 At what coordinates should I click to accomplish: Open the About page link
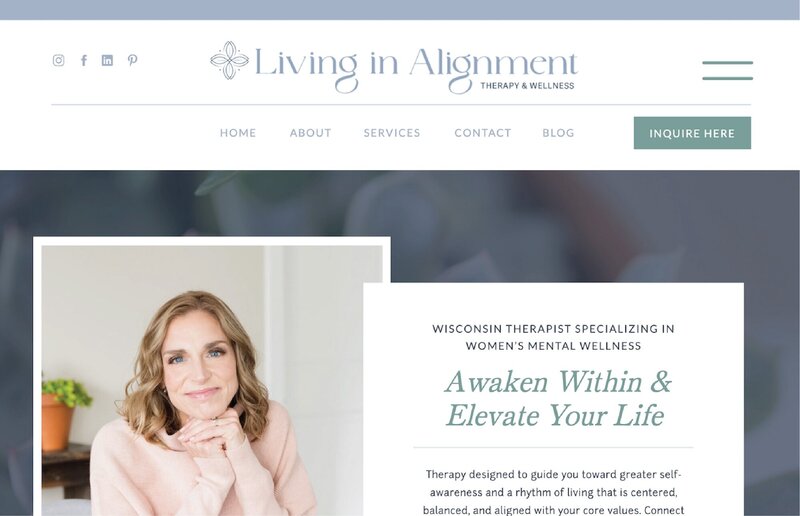click(311, 133)
